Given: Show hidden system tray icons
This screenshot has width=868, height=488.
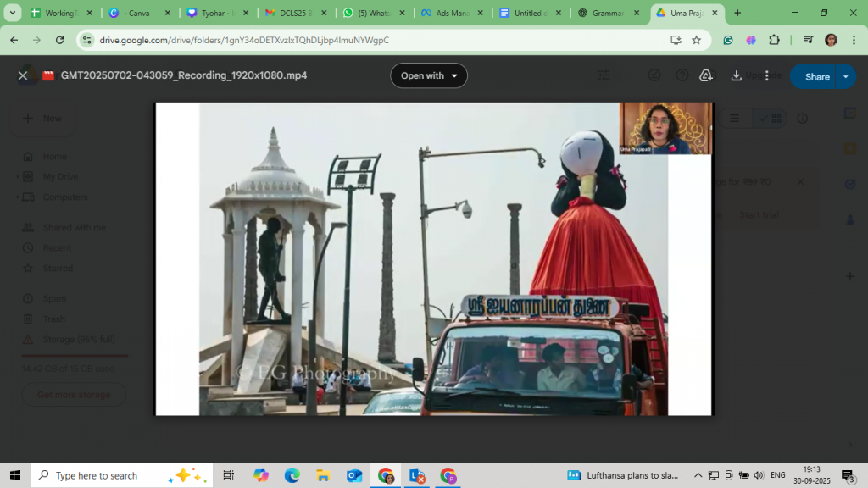Looking at the screenshot, I should [x=698, y=475].
